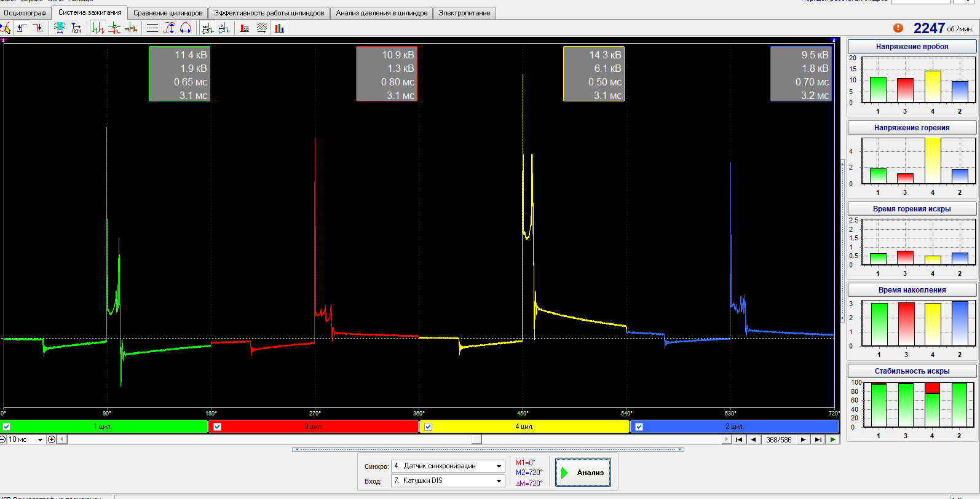Click the orange warning indicator icon

[x=898, y=28]
